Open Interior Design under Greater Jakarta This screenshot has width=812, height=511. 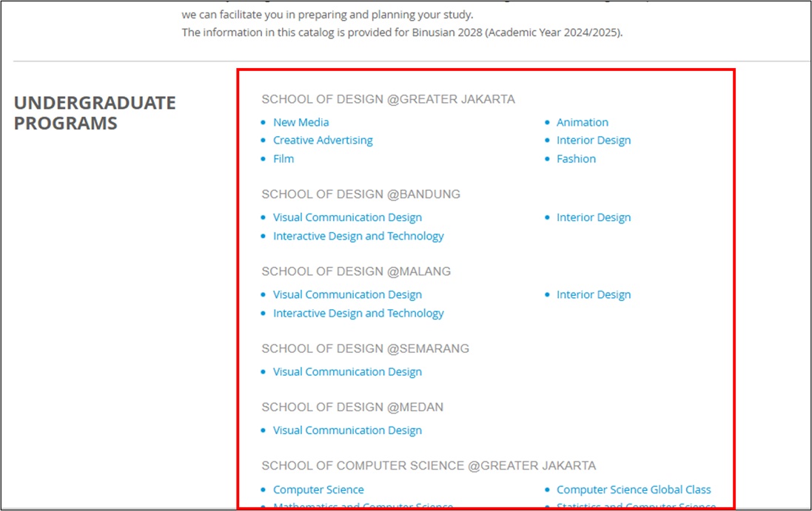pyautogui.click(x=594, y=141)
